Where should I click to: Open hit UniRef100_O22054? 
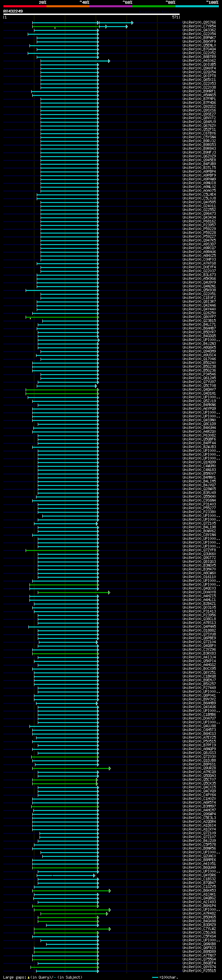point(199,34)
